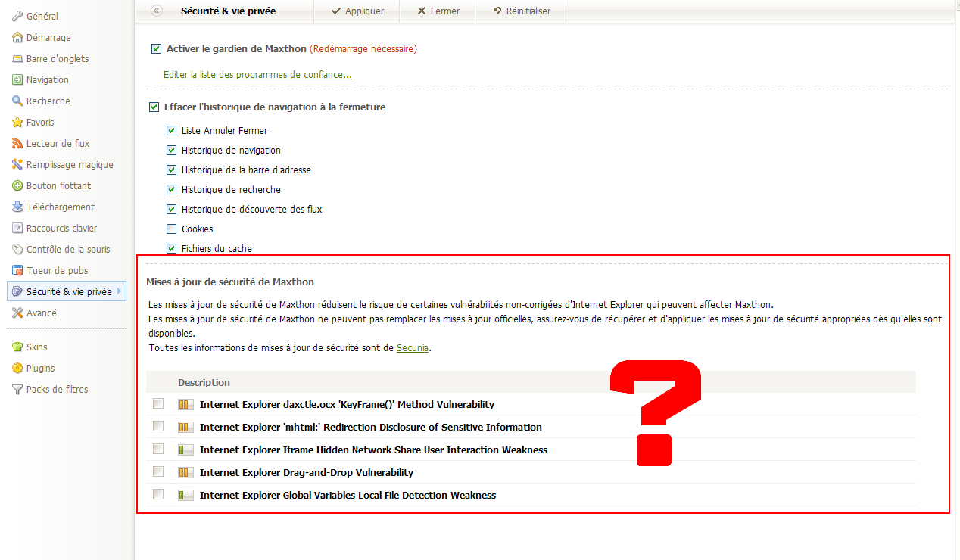This screenshot has height=560, width=960.
Task: Click the Remplissage magique icon
Action: pyautogui.click(x=17, y=165)
